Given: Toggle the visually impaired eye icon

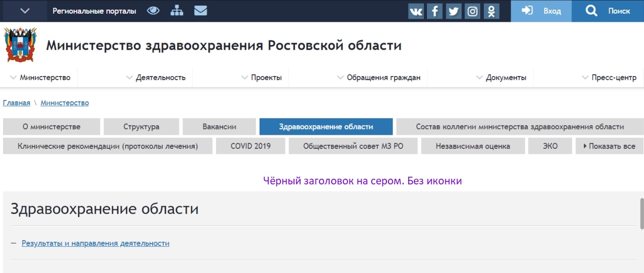Looking at the screenshot, I should (153, 11).
